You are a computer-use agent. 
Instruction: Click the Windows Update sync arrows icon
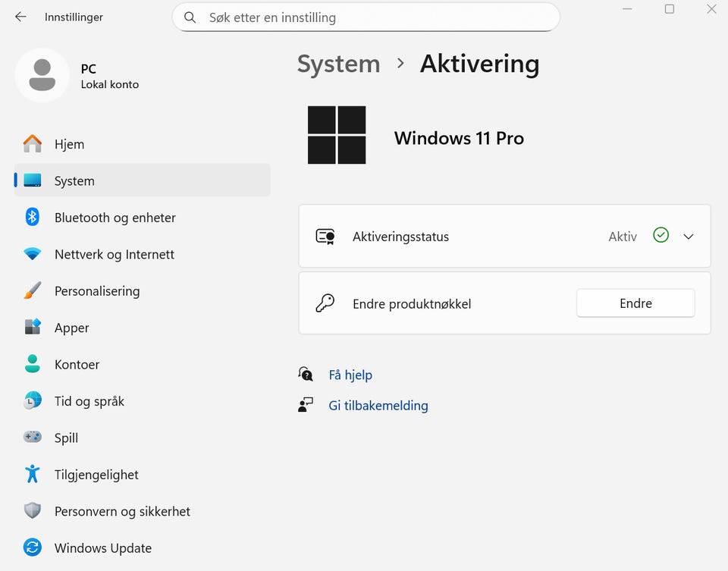click(x=33, y=547)
